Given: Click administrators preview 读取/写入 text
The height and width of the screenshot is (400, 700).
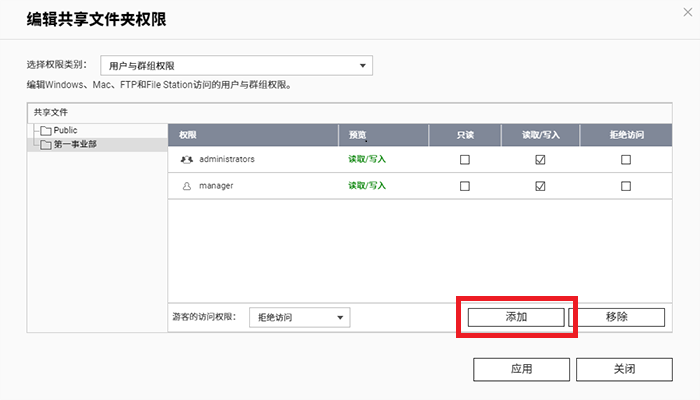Looking at the screenshot, I should [367, 159].
